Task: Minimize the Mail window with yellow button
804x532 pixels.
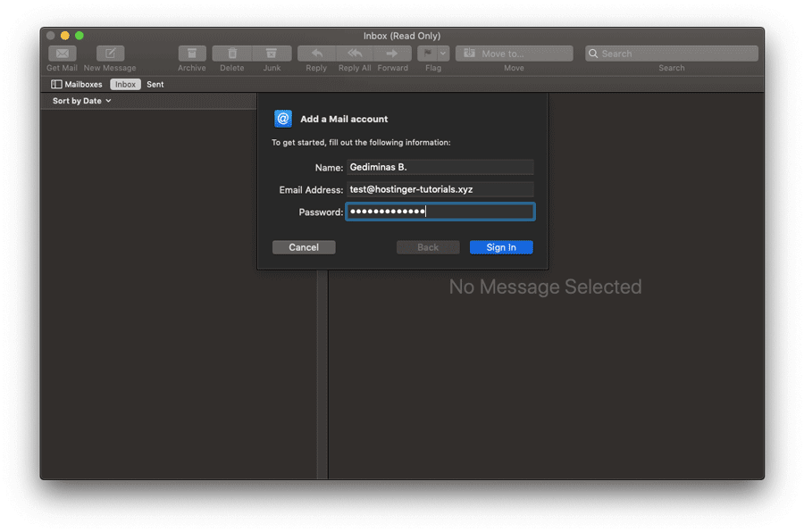Action: (64, 36)
